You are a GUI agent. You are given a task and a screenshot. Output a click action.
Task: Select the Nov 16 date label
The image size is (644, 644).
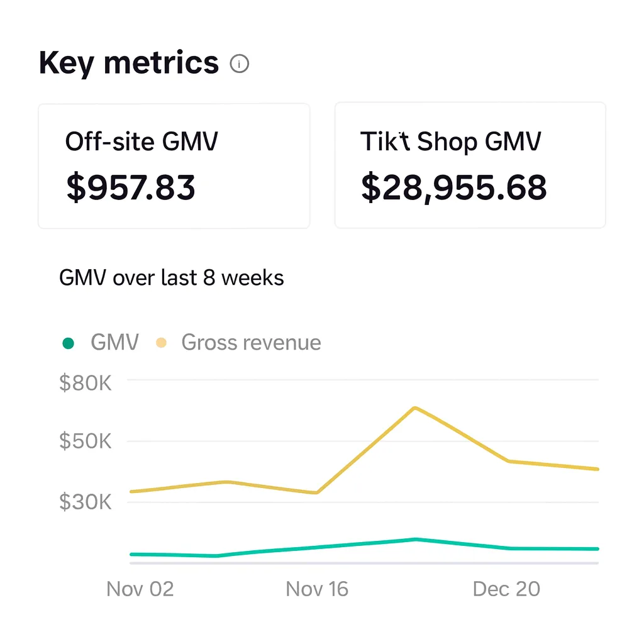click(x=317, y=589)
